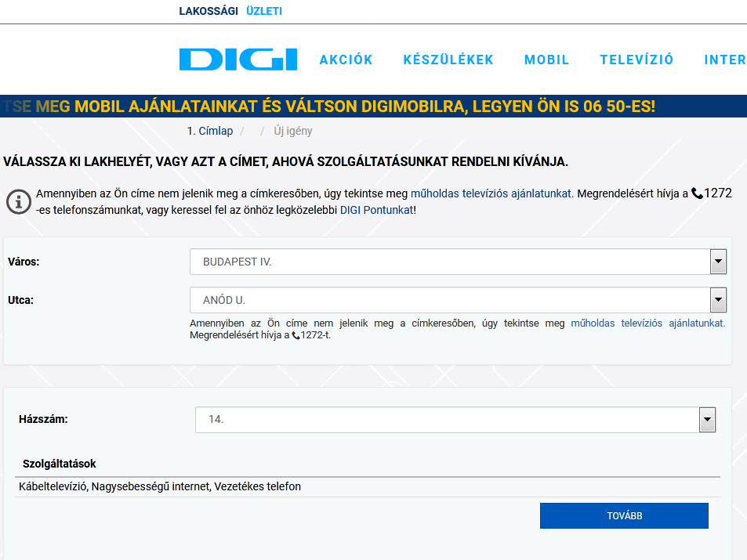The height and width of the screenshot is (560, 747).
Task: Click the Házszám: label
Action: pos(43,420)
